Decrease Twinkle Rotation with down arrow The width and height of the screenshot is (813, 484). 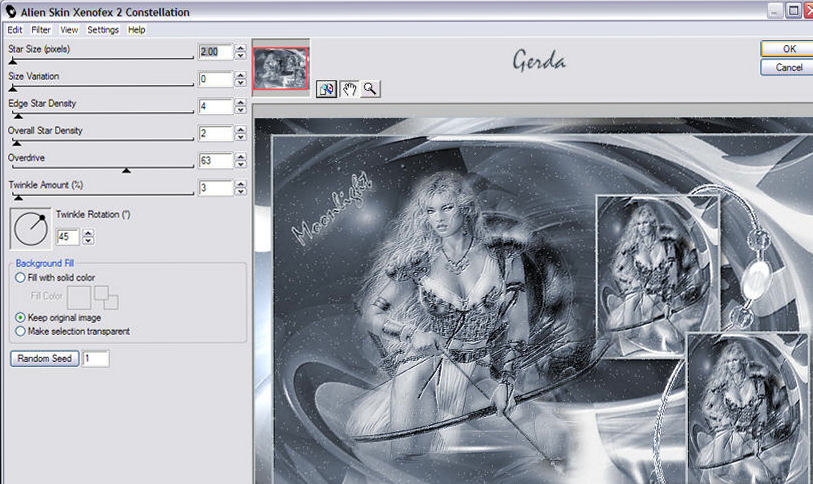(x=88, y=241)
